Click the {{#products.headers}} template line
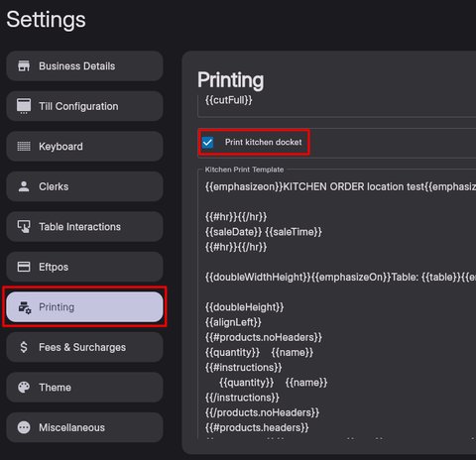476x460 pixels. [x=257, y=427]
